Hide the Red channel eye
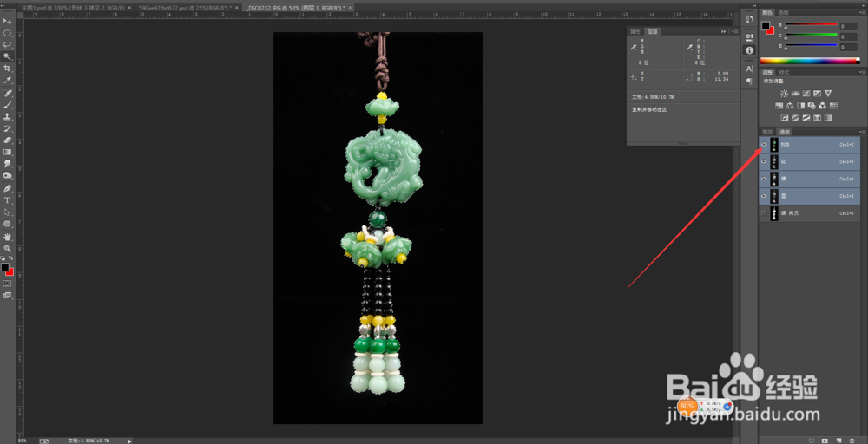Image resolution: width=868 pixels, height=444 pixels. click(764, 162)
